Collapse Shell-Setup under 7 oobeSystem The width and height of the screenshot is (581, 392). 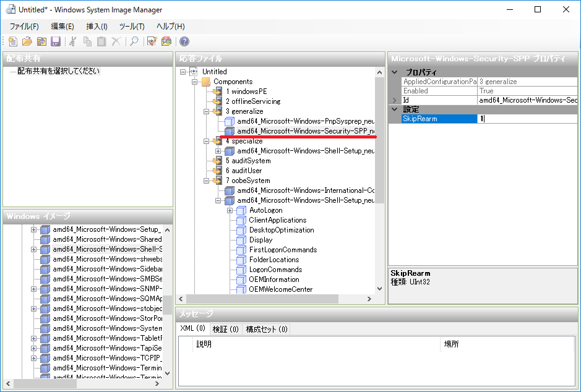[218, 200]
